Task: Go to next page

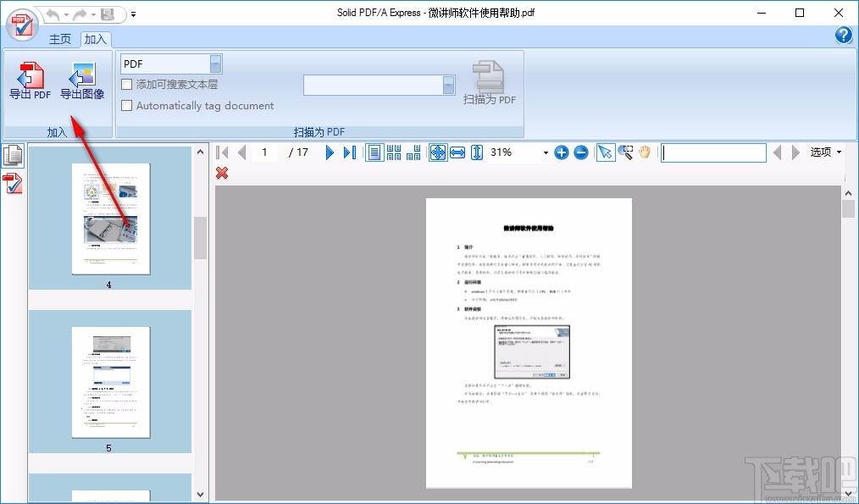Action: (x=330, y=152)
